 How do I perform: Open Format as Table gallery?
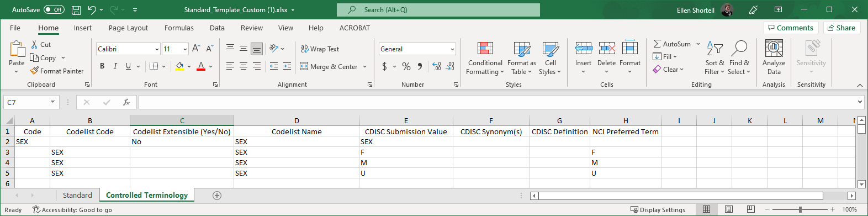(521, 58)
